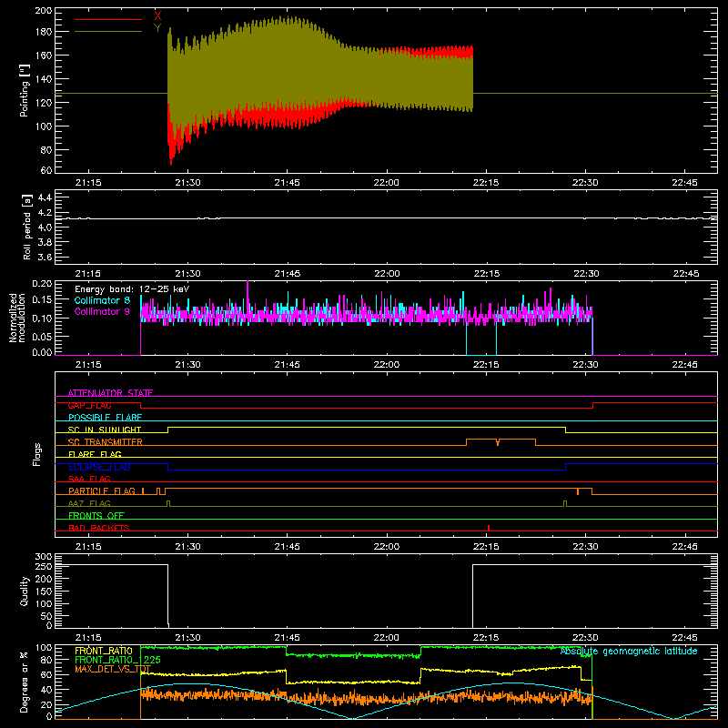Click the "Normalized modulation" axis title
The image size is (728, 728).
tap(18, 318)
